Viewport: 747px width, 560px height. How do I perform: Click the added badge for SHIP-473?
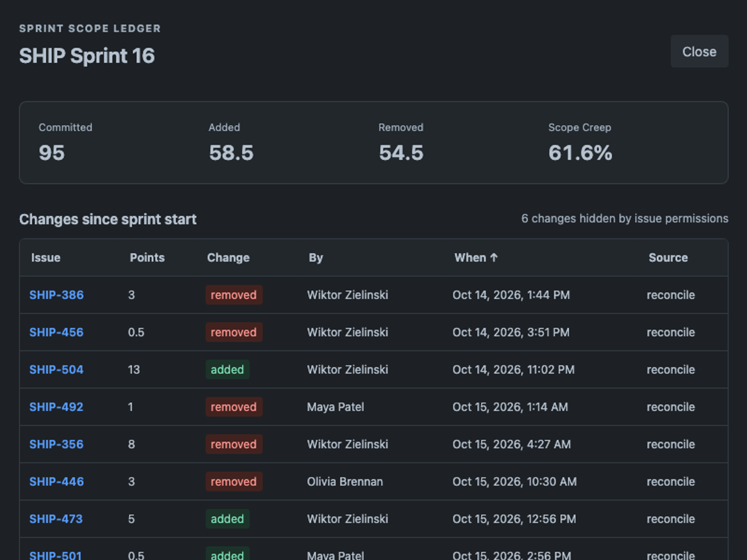[x=228, y=519]
